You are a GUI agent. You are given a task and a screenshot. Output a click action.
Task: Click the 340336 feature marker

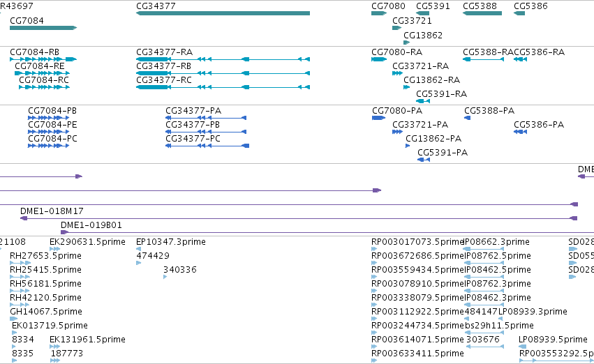tap(165, 277)
